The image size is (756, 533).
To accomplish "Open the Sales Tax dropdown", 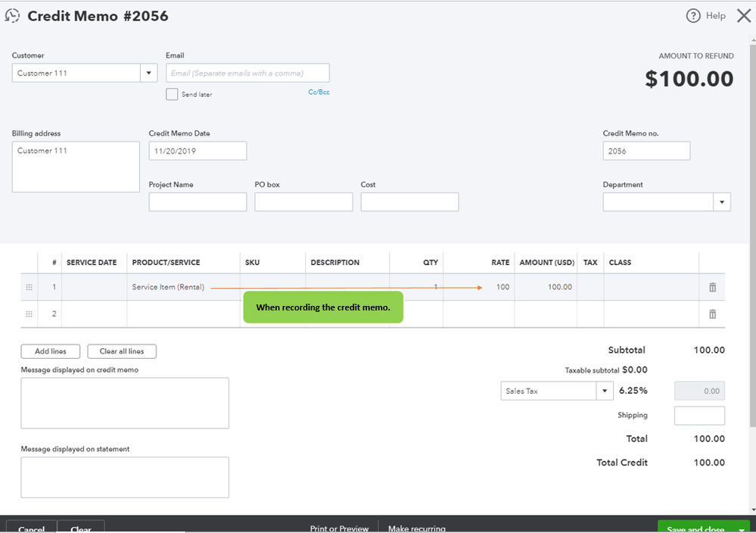I will (x=605, y=391).
